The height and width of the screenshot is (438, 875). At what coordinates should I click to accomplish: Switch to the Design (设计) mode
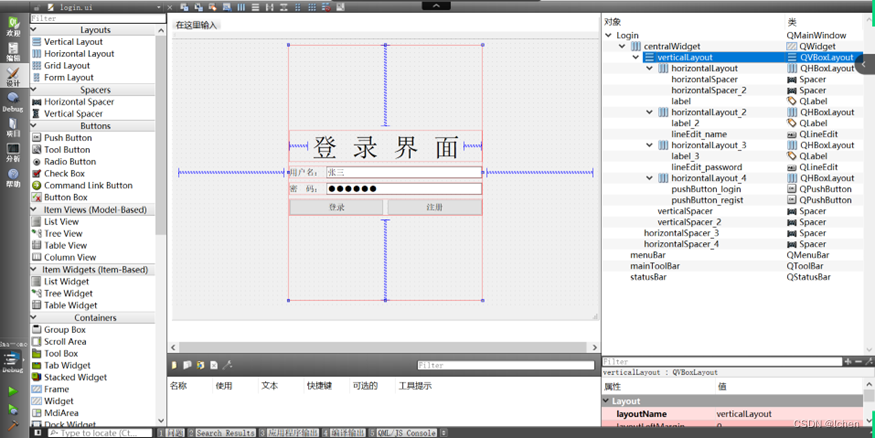click(x=13, y=77)
